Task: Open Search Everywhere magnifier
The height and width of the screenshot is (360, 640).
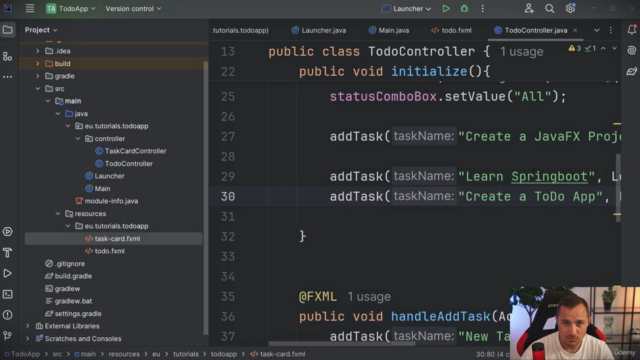Action: [x=549, y=9]
